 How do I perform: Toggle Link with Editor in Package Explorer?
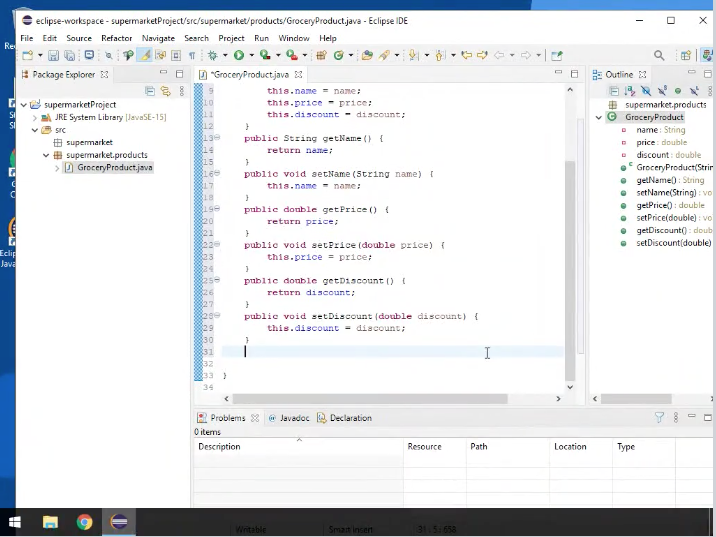coord(165,91)
